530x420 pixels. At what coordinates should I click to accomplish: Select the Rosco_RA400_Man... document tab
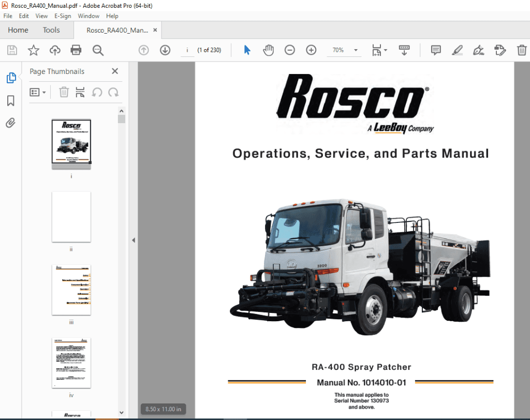coord(117,31)
